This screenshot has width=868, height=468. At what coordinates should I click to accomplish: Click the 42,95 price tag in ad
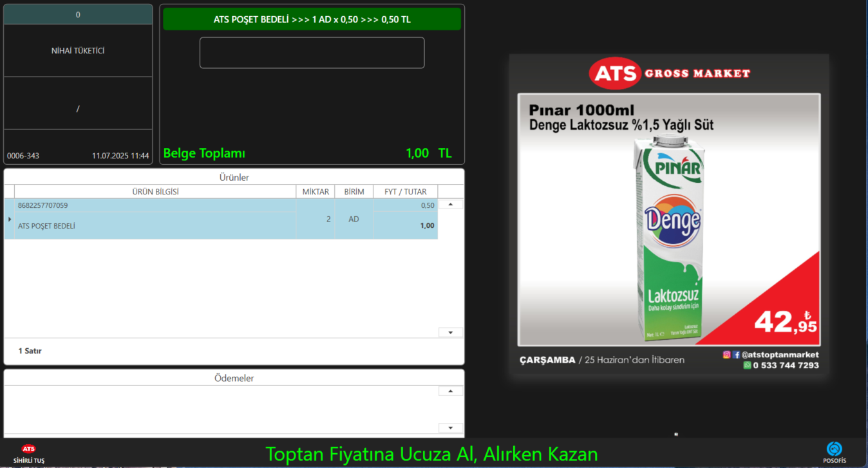[786, 321]
